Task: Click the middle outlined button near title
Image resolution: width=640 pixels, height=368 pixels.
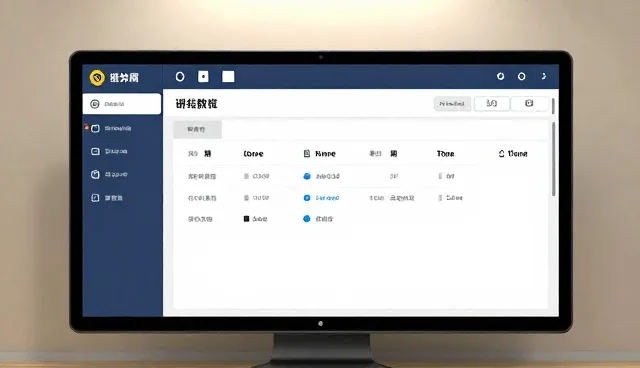Action: pos(492,104)
